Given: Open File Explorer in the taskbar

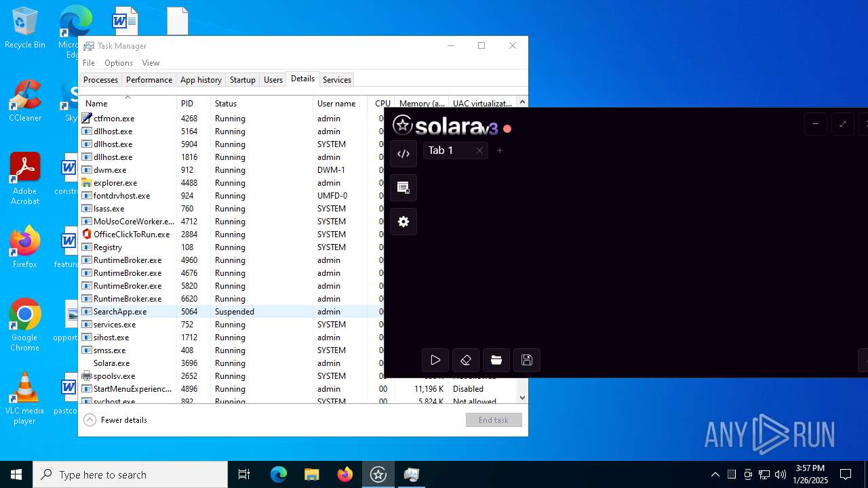Looking at the screenshot, I should coord(312,474).
